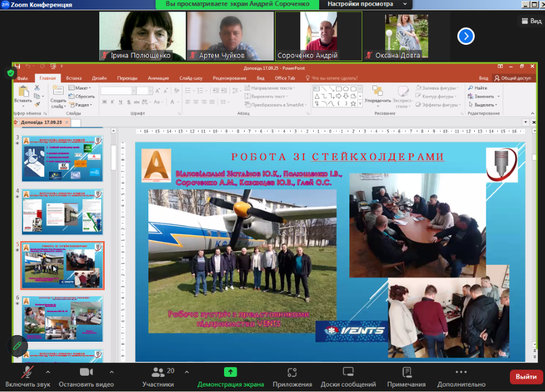545x392 pixels.
Task: Switch layout using the Вид button
Action: coord(531,21)
